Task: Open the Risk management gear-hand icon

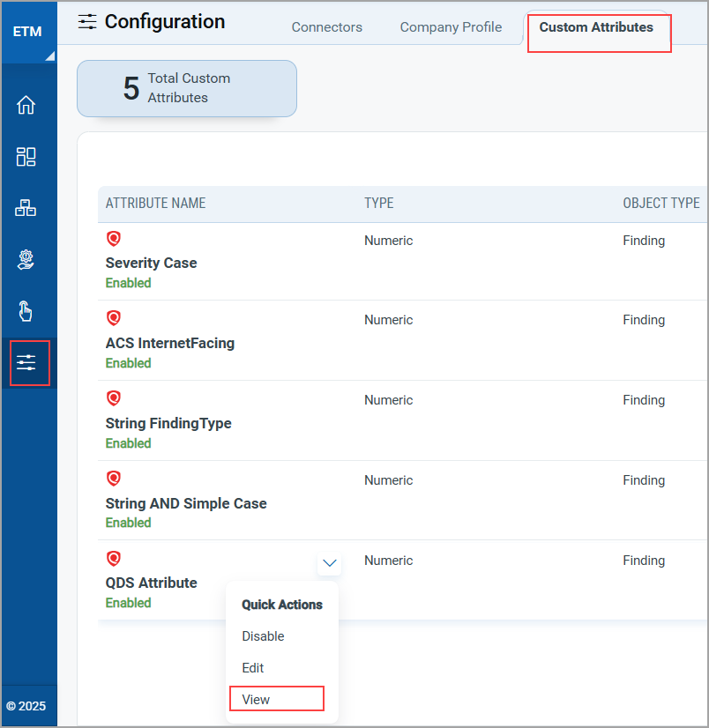Action: pyautogui.click(x=26, y=259)
